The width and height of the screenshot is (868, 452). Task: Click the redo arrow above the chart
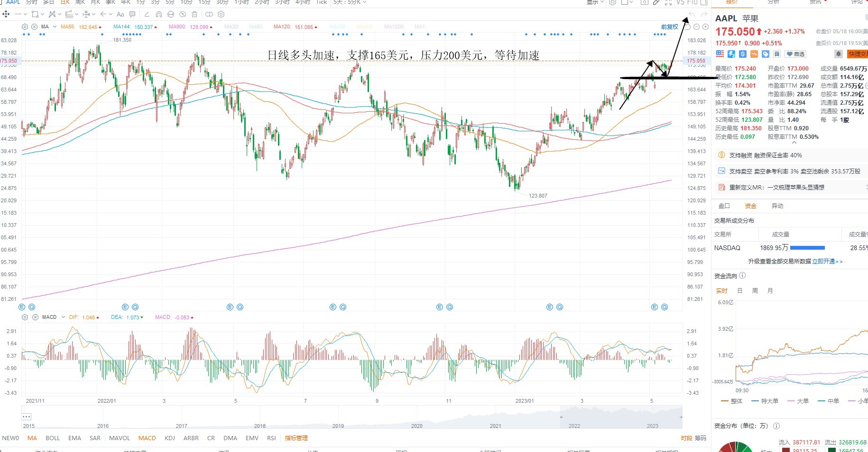coord(704,15)
